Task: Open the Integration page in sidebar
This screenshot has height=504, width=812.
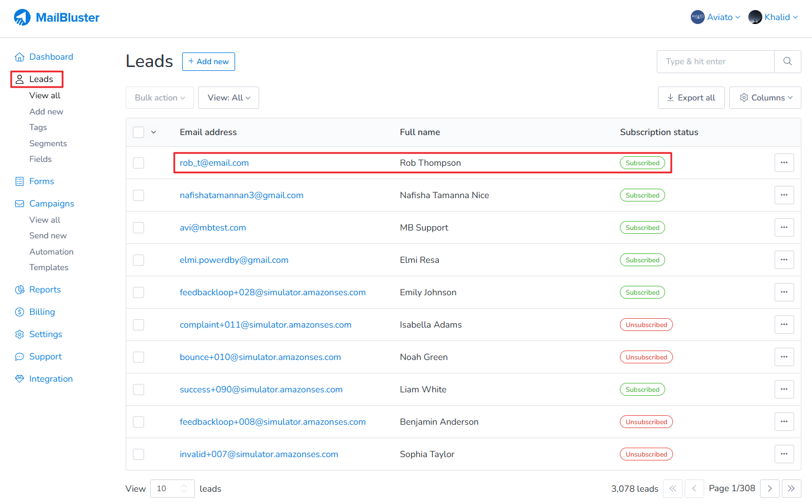Action: [x=51, y=379]
